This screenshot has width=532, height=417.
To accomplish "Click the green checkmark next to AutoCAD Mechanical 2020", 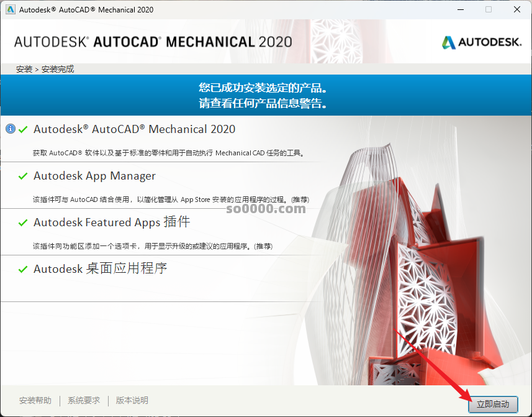I will click(23, 129).
